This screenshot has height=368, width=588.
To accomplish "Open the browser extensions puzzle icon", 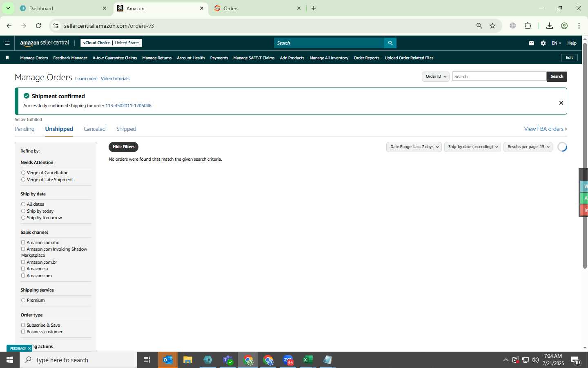I will click(x=528, y=26).
